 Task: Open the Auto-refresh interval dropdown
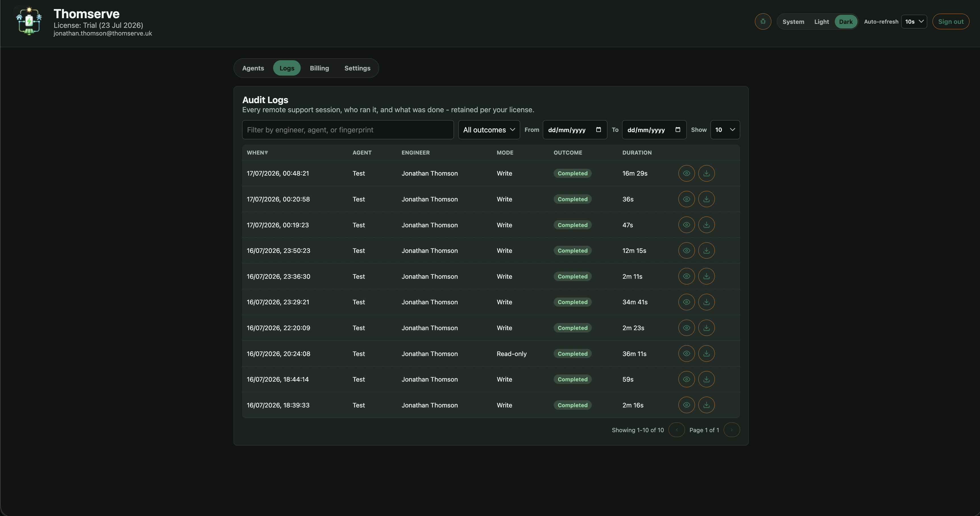point(914,22)
